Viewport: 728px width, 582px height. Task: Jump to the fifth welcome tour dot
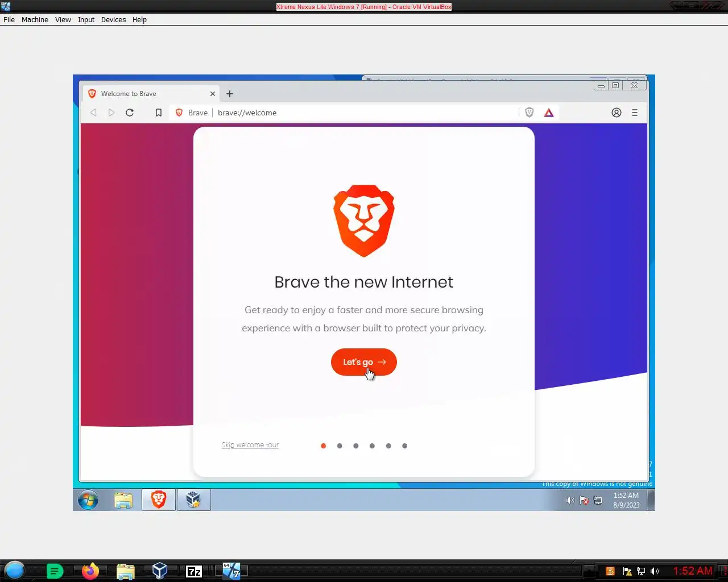(x=388, y=446)
